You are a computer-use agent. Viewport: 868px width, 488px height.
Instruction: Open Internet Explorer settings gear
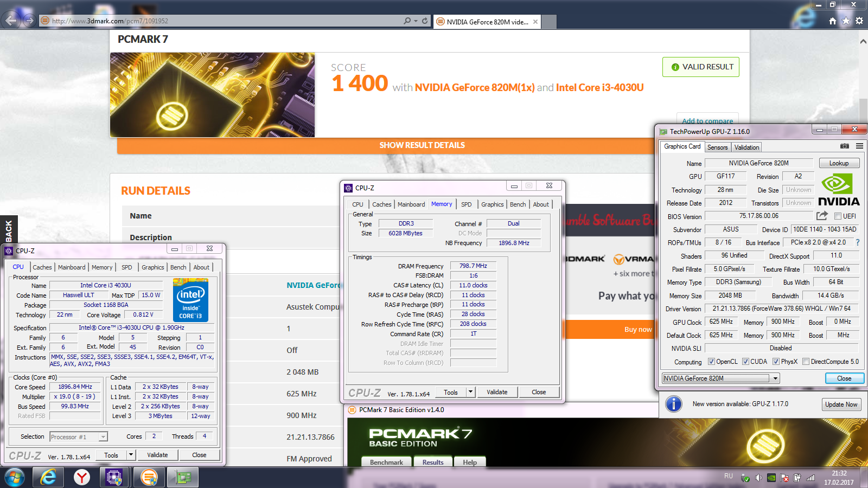[x=859, y=21]
